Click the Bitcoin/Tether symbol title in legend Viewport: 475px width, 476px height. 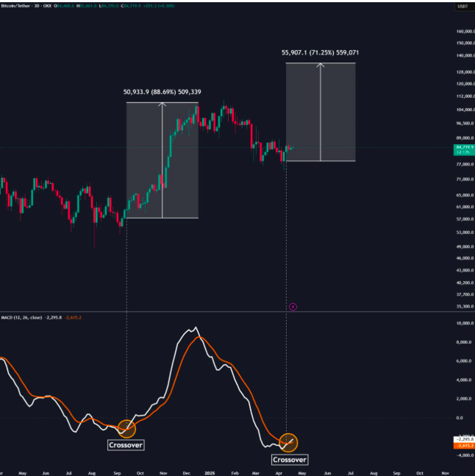point(15,6)
